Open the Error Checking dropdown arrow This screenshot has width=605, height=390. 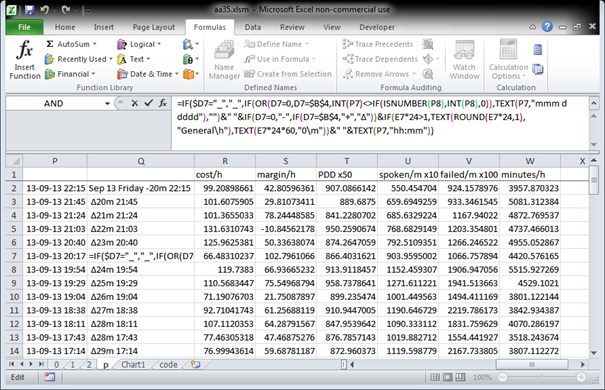[438, 59]
